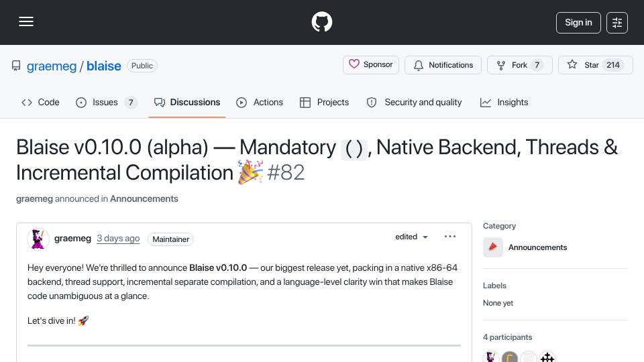The width and height of the screenshot is (644, 362).
Task: Click second participant avatar
Action: point(510,357)
